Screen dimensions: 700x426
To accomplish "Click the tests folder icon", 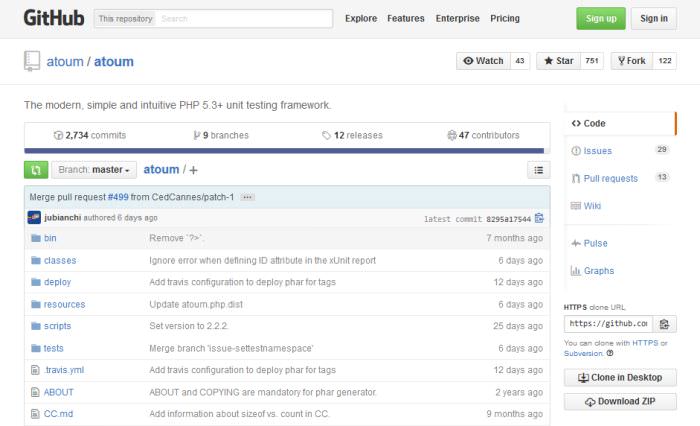I will coord(36,348).
